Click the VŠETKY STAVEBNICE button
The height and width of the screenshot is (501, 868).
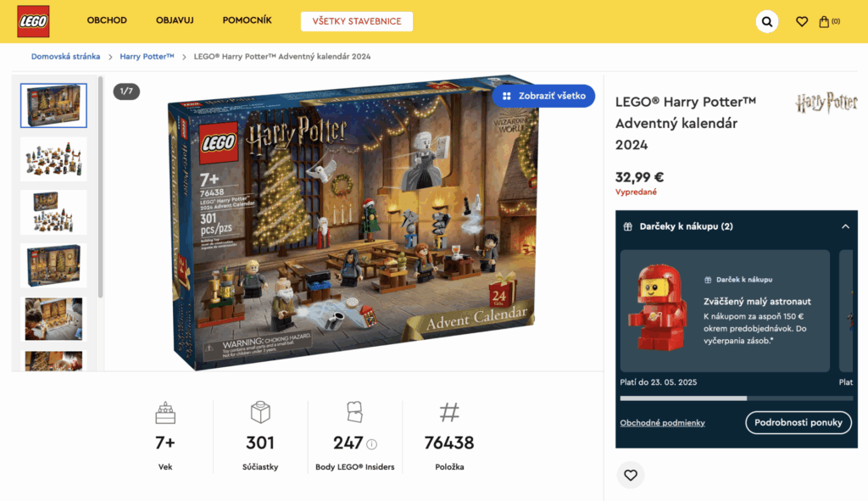coord(357,21)
